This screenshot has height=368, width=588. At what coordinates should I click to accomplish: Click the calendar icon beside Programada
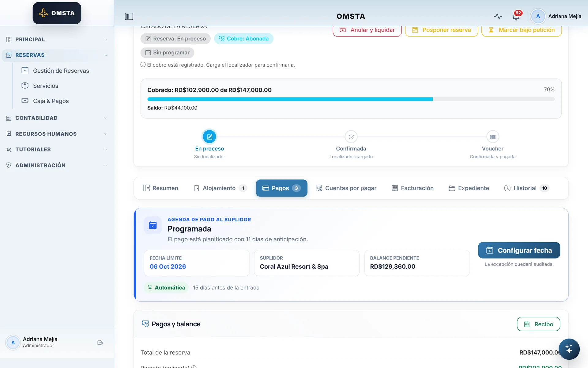click(x=153, y=225)
